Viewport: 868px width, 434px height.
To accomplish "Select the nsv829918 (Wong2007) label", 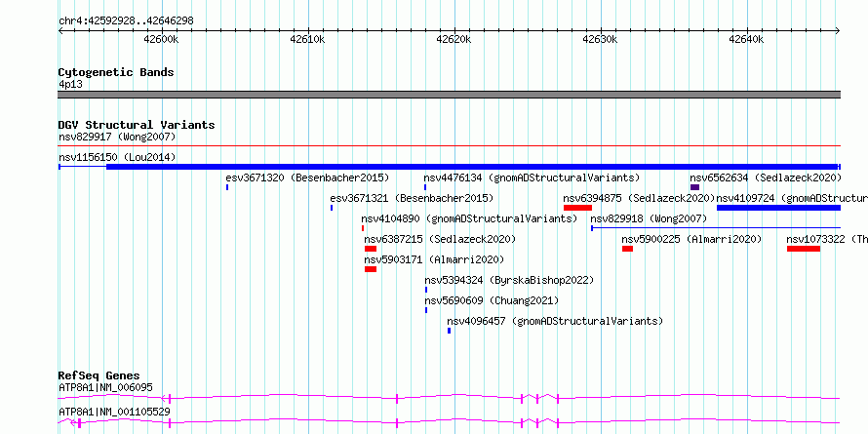I will (649, 218).
